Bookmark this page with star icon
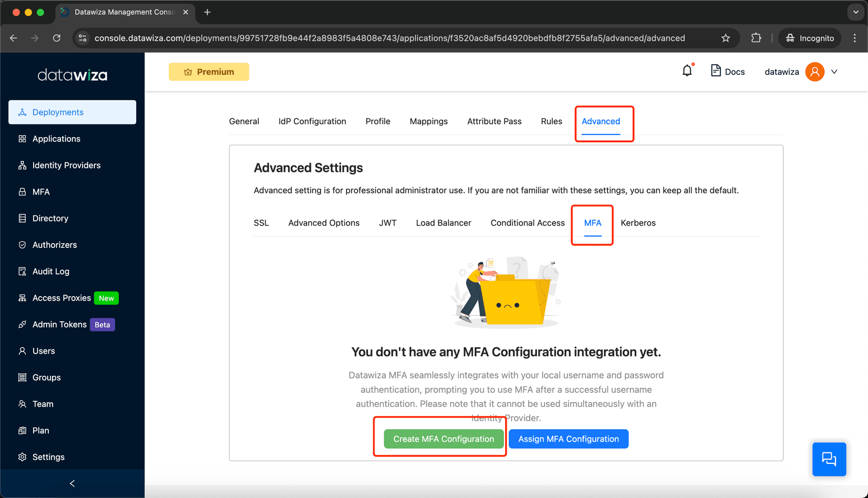Screen dimensions: 868x498 tap(726, 38)
